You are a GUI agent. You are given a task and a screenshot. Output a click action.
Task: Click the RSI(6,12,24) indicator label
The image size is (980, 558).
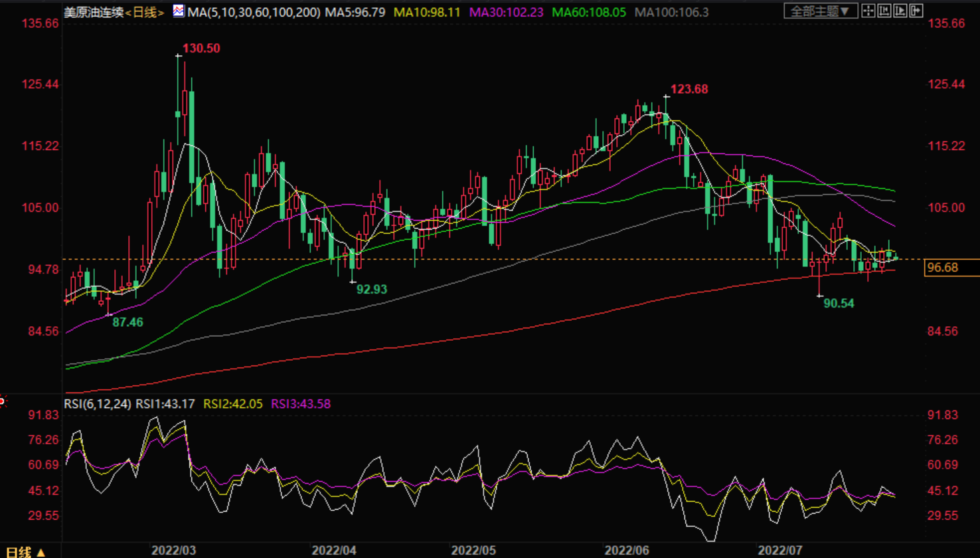98,403
